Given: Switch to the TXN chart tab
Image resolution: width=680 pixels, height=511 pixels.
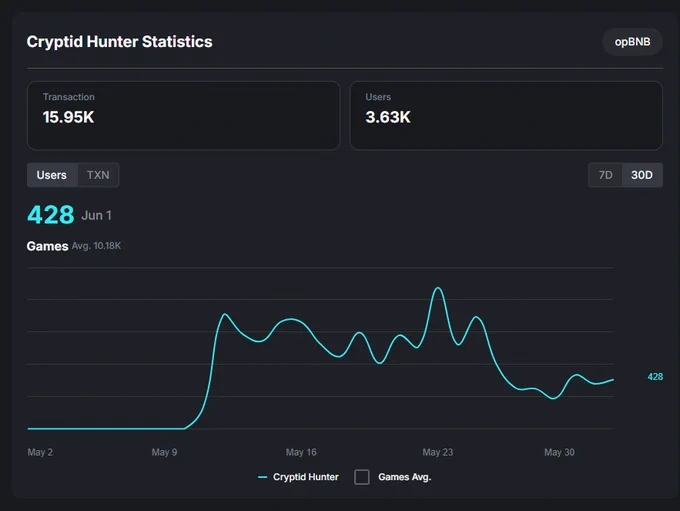Looking at the screenshot, I should (x=98, y=175).
